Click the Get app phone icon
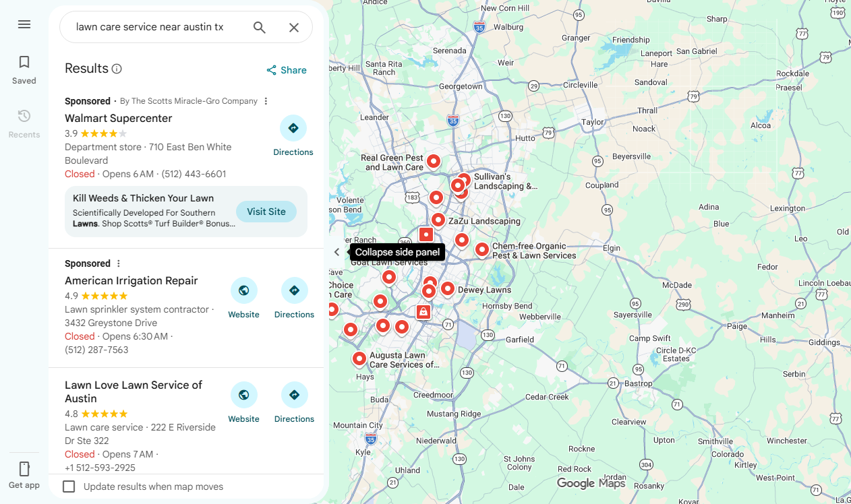Viewport: 851px width, 504px height. coord(24,469)
